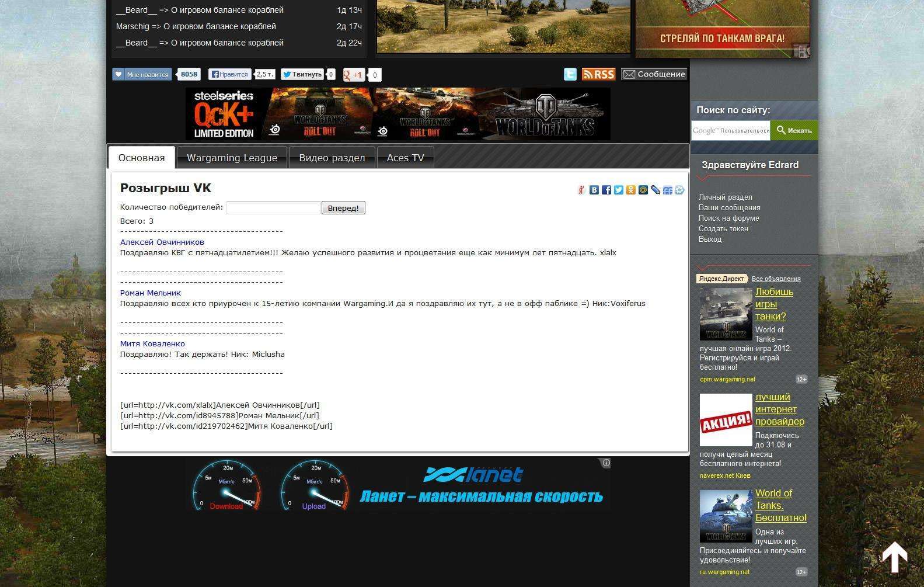Click the blue tank ad thumbnail
The image size is (924, 587).
(x=726, y=516)
